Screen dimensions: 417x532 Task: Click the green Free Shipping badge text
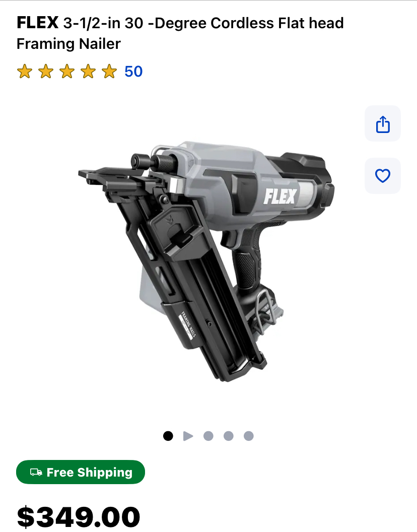tap(90, 472)
